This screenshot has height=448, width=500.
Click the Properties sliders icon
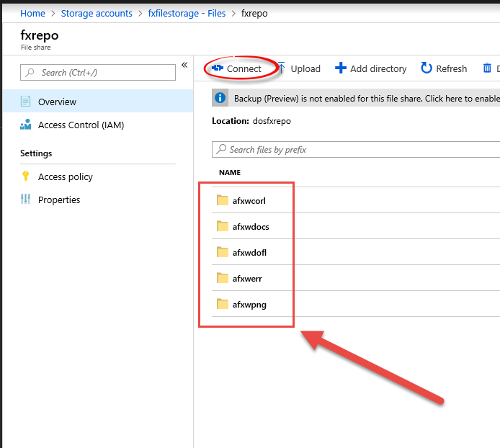click(x=25, y=199)
